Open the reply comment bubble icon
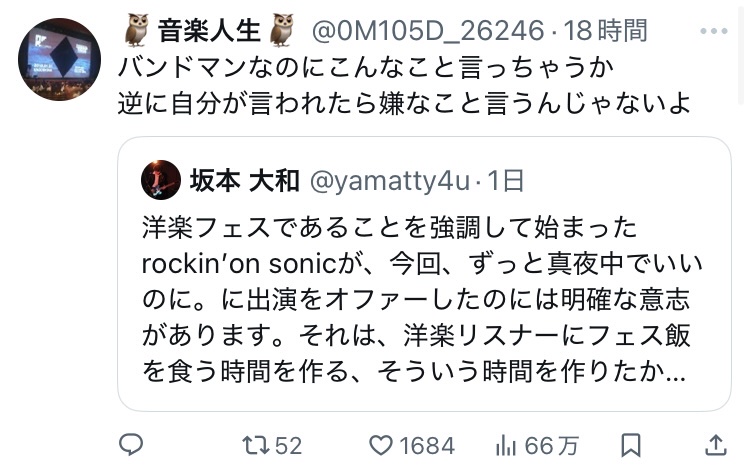This screenshot has height=473, width=750. coord(131,445)
